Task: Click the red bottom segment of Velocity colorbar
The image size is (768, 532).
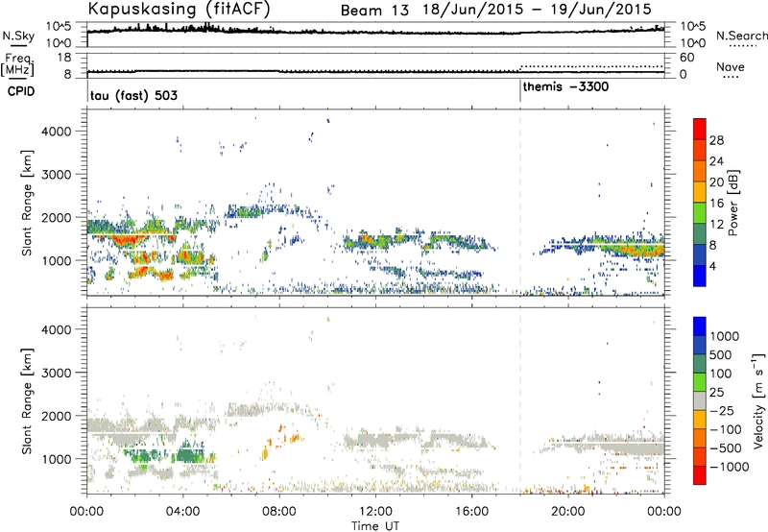Action: (x=700, y=475)
